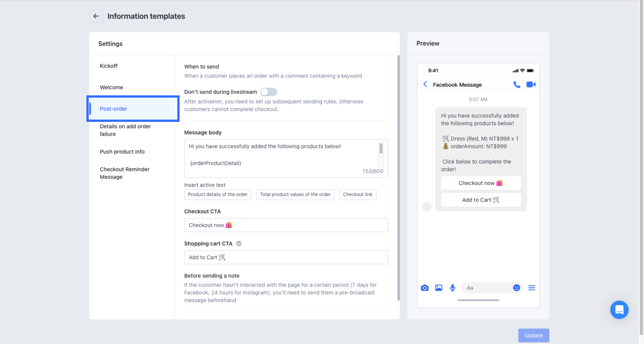
Task: Click the phone call icon in preview
Action: pyautogui.click(x=517, y=85)
